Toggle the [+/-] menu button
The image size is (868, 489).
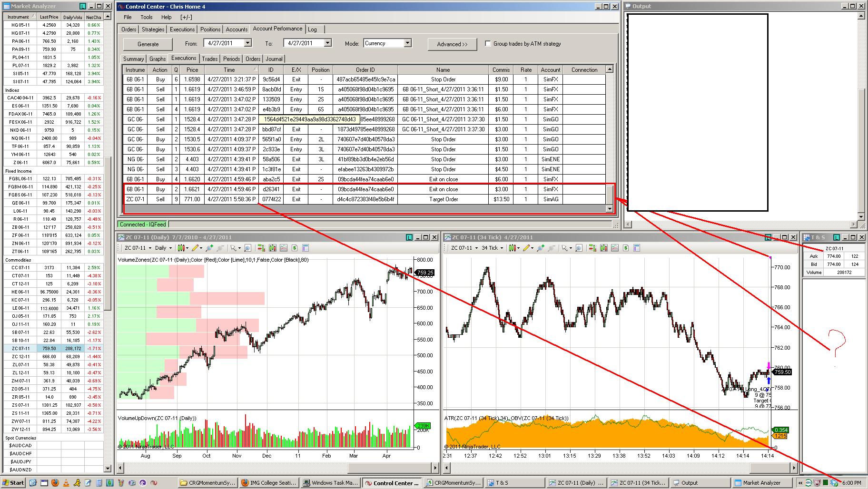186,17
